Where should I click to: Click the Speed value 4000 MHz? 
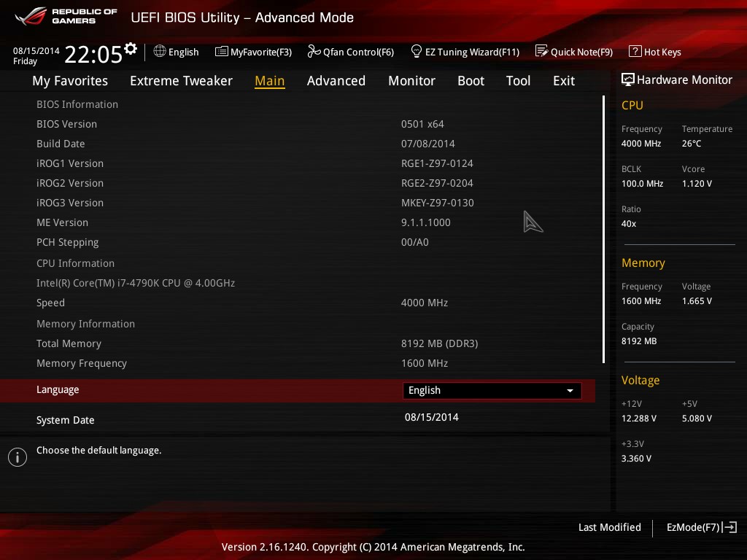(424, 303)
